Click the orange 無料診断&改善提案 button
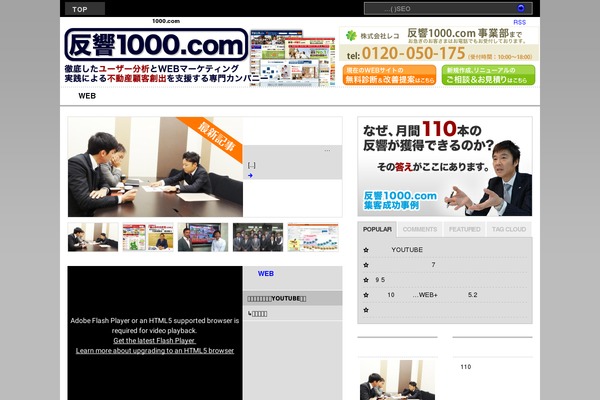 click(389, 75)
